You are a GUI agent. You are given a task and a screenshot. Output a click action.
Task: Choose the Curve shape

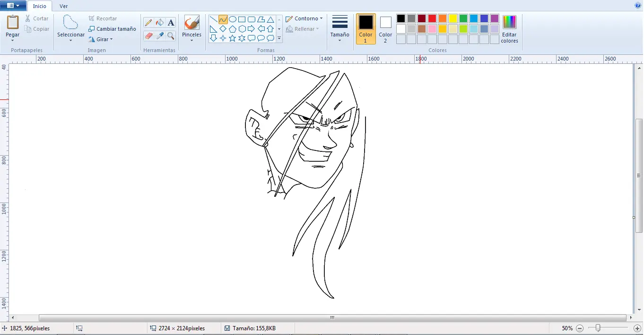point(223,19)
